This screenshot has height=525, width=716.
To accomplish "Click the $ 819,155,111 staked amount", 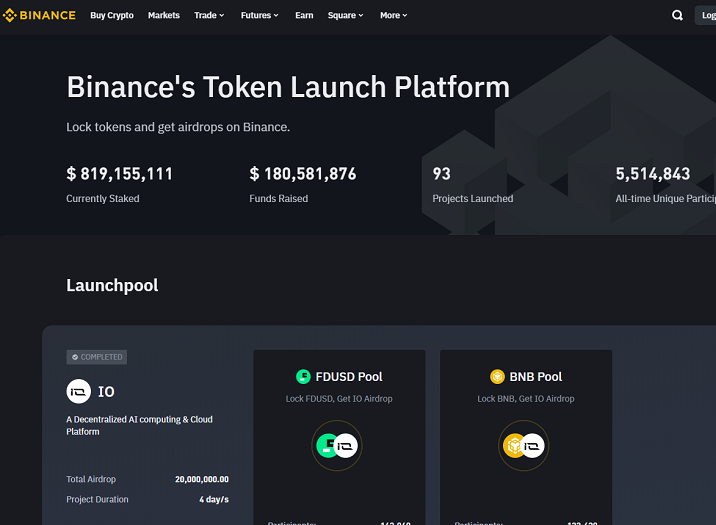I will [x=120, y=174].
